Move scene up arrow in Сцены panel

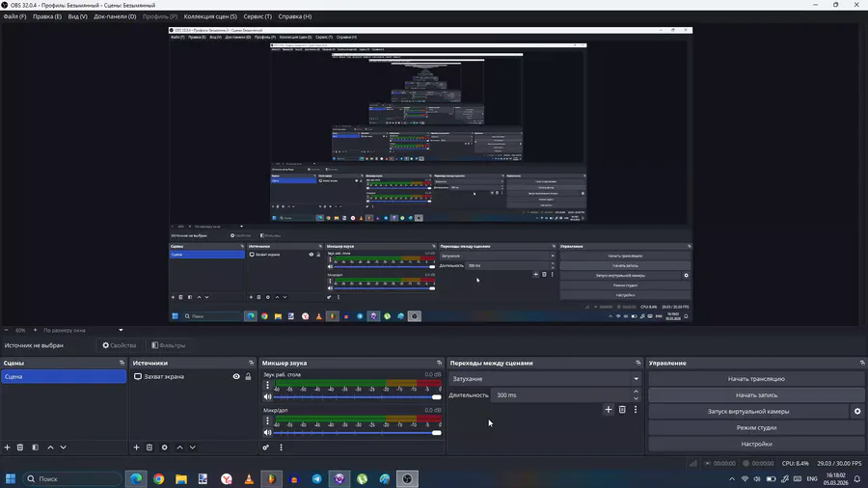50,447
